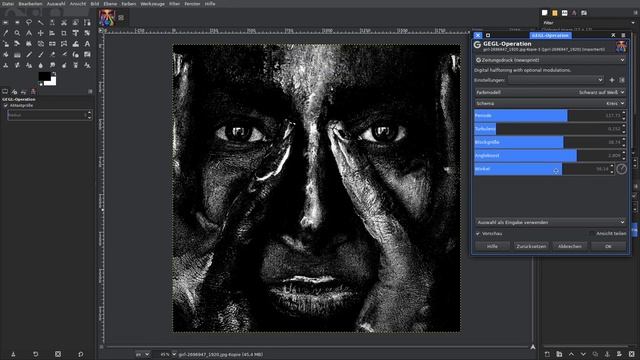Select the Measure compass tool

[x=29, y=33]
